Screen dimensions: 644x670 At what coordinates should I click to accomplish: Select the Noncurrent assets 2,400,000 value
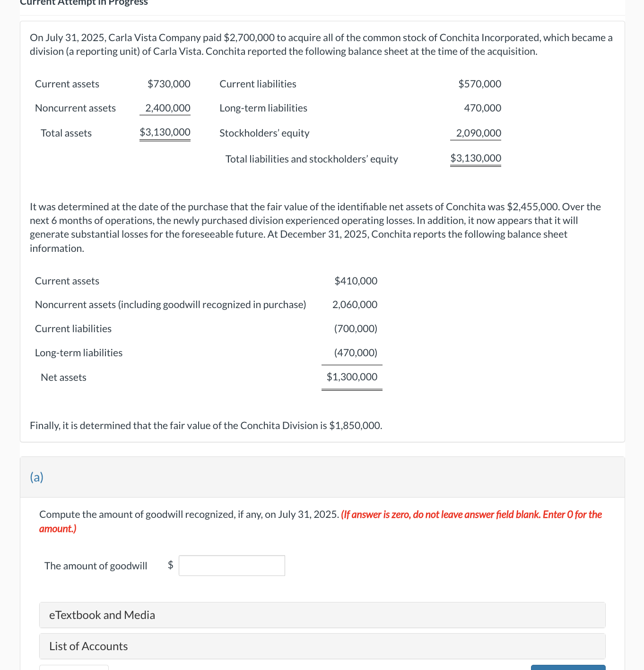click(x=165, y=108)
